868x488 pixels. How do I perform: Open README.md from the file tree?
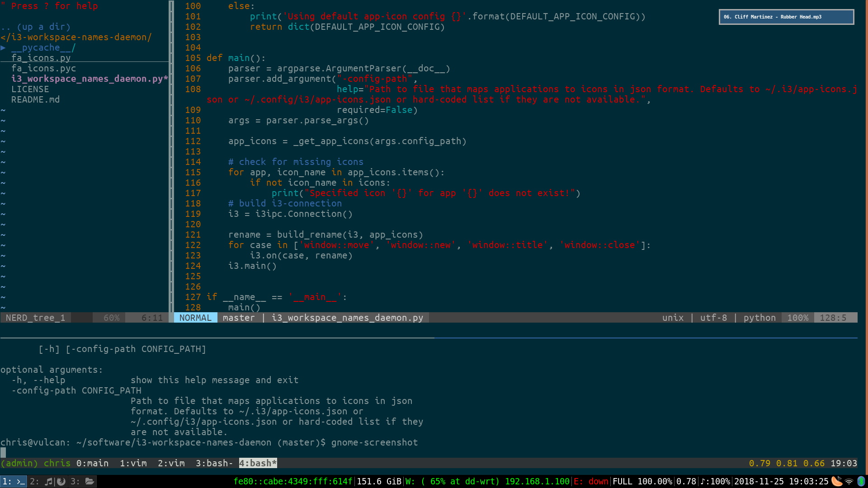(x=35, y=100)
